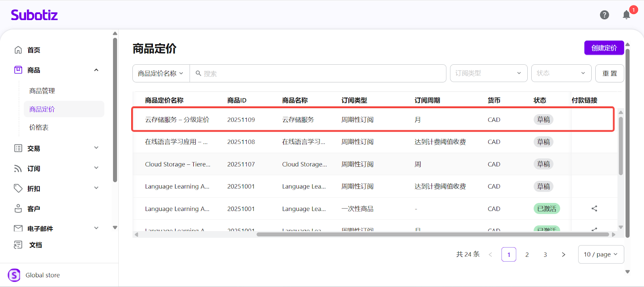The image size is (644, 287).
Task: Open the notifications bell icon
Action: pyautogui.click(x=626, y=15)
